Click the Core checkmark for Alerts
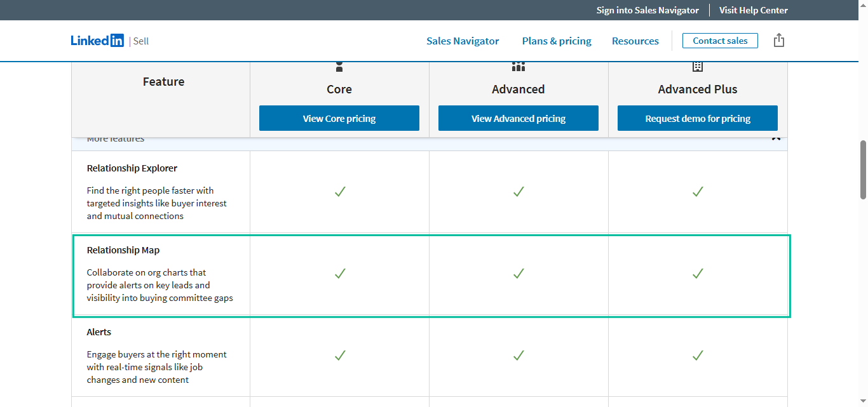 click(339, 356)
